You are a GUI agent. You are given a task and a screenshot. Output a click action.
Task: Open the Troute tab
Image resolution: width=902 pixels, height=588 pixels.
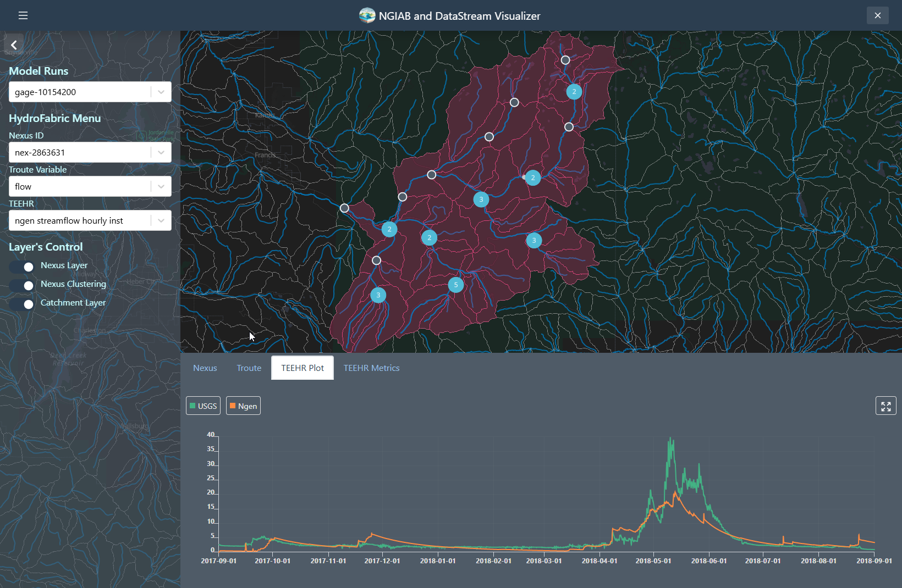tap(249, 368)
